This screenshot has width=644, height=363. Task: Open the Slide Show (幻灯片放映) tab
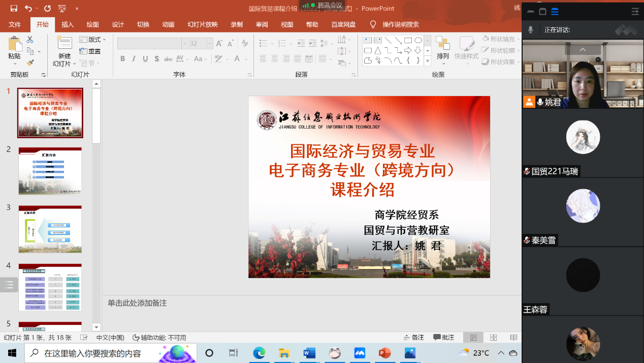tap(202, 24)
